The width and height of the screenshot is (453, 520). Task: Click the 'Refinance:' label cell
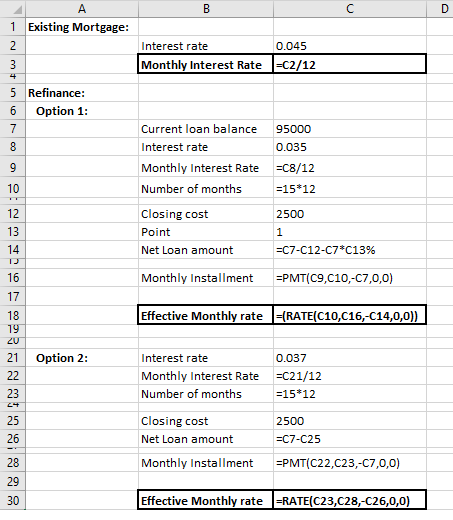(x=82, y=93)
